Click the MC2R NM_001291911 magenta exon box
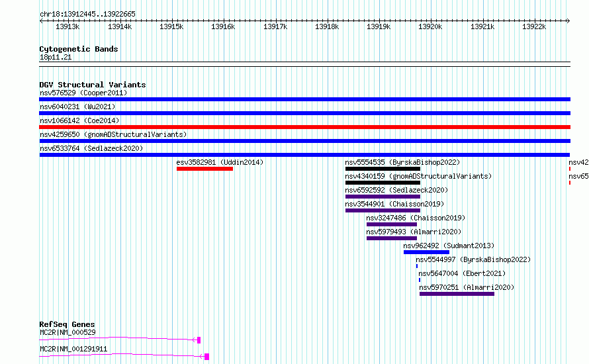Viewport: 589px width, 364px height. click(206, 357)
